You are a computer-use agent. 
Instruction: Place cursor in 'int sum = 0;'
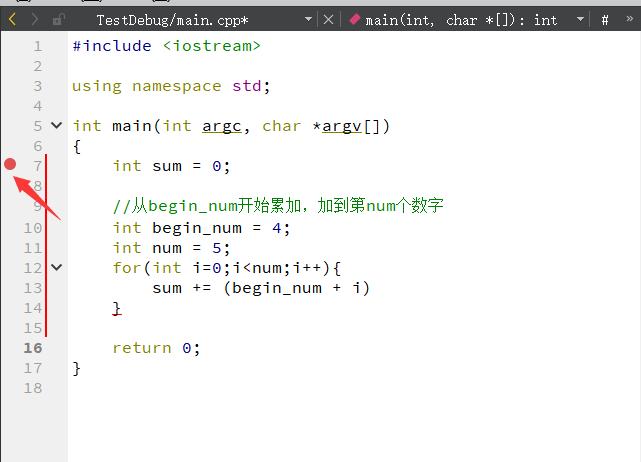pyautogui.click(x=172, y=166)
